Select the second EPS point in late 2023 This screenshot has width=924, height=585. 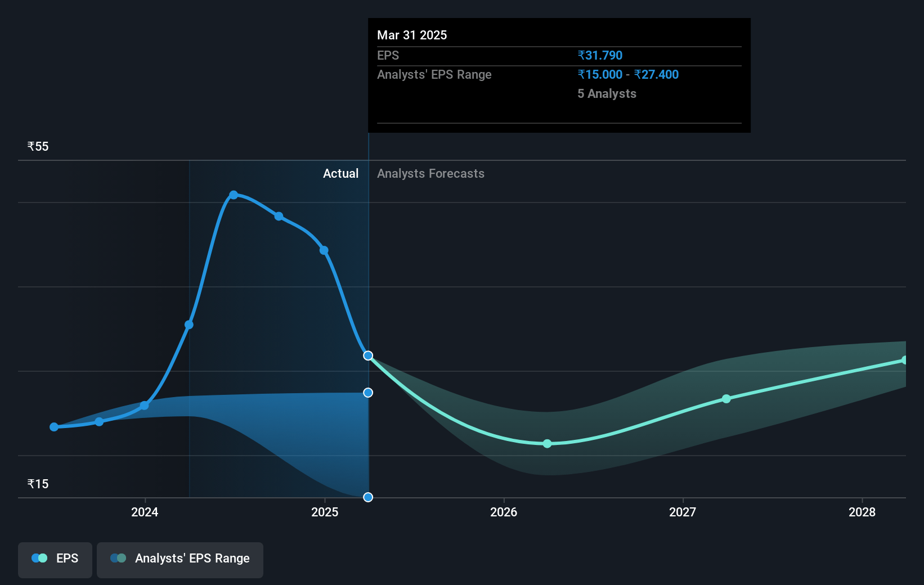pos(99,421)
